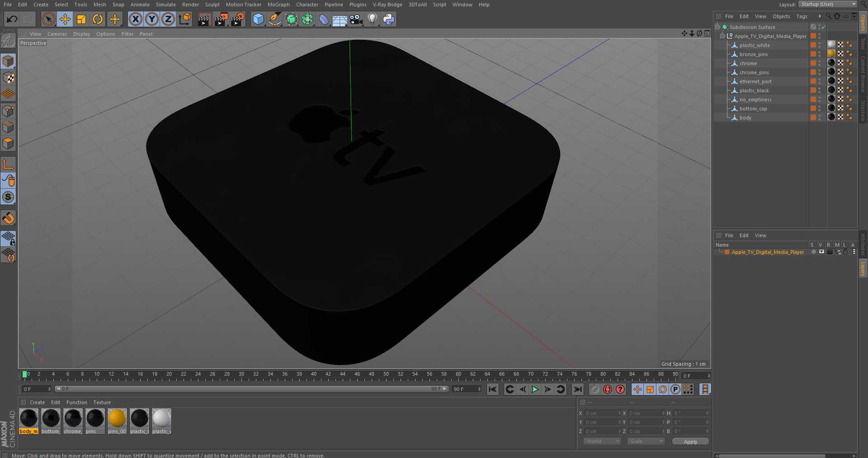The image size is (868, 458).
Task: Toggle viewport maximize icon
Action: tap(707, 33)
